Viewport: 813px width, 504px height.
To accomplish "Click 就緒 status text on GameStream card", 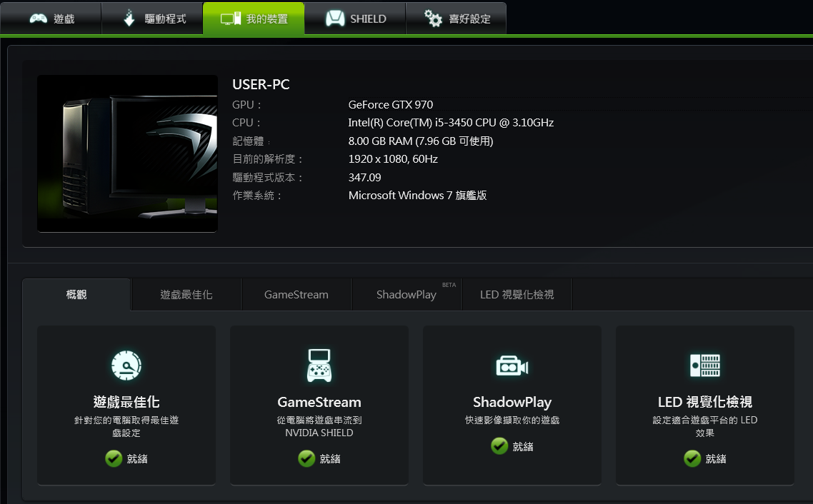I will click(330, 459).
